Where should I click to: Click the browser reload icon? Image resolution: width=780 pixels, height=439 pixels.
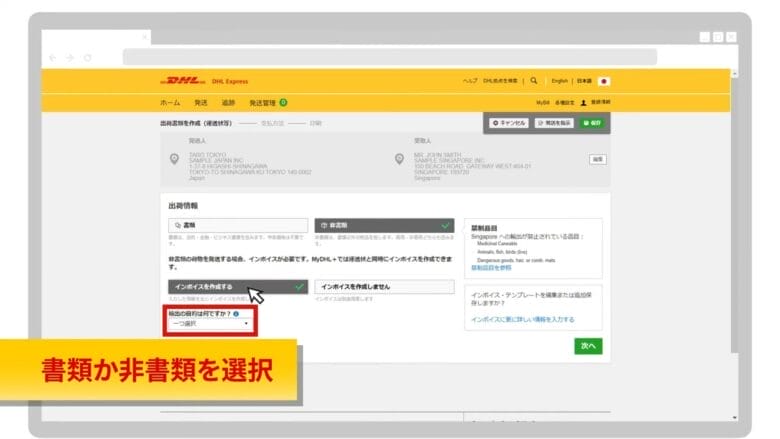click(x=88, y=58)
